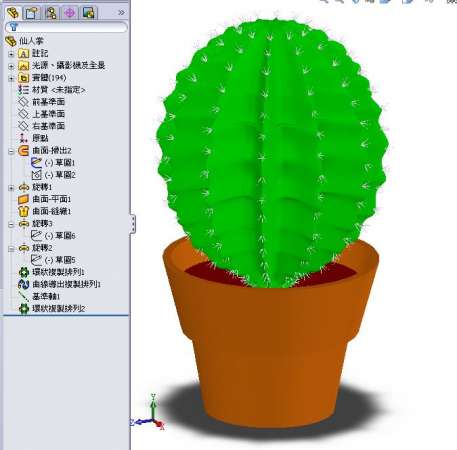
Task: Select the 前基準面 front plane icon
Action: 23,102
